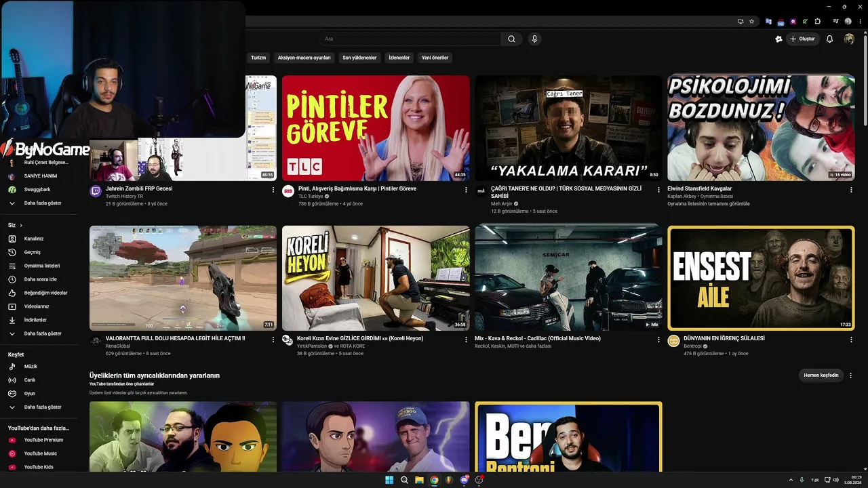Open options menu for Elwind Stansfield Kavgalar
Image resolution: width=868 pixels, height=488 pixels.
[851, 190]
